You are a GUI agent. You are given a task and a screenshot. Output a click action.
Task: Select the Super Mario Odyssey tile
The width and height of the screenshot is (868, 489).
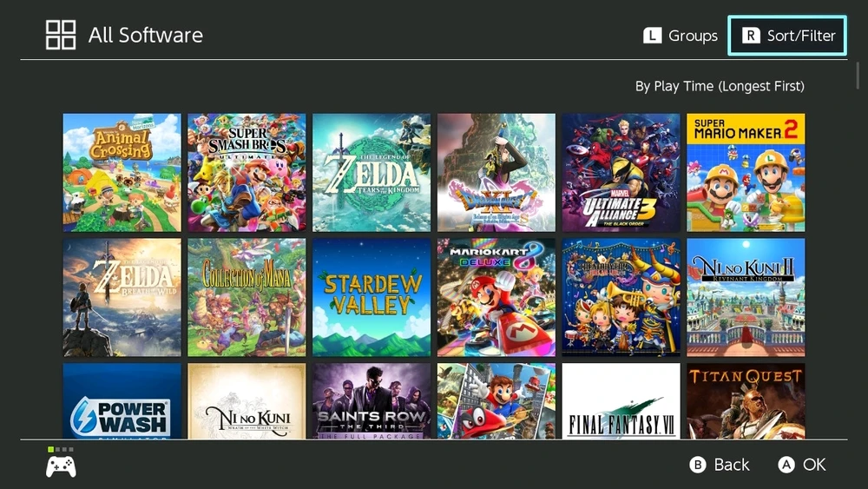coord(496,401)
